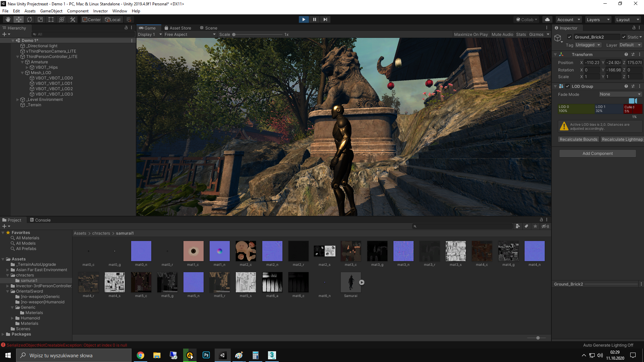644x362 pixels.
Task: Collapse the Transform component
Action: coord(555,54)
